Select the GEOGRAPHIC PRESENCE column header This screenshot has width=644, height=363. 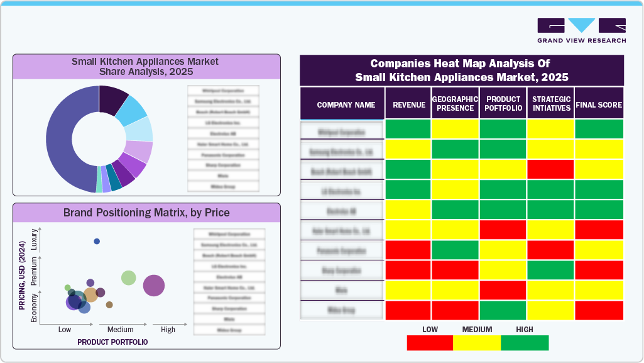455,103
